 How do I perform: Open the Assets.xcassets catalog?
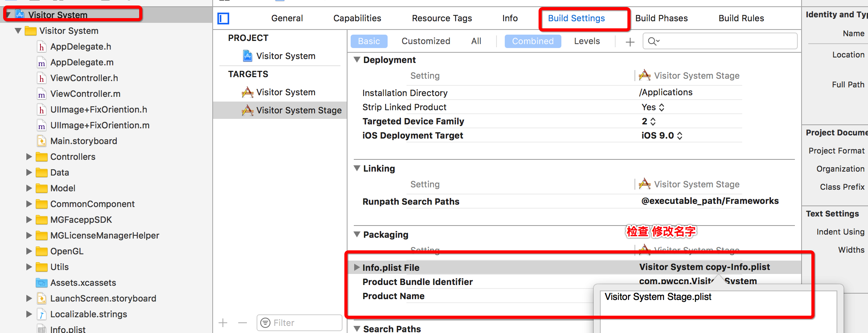click(83, 283)
